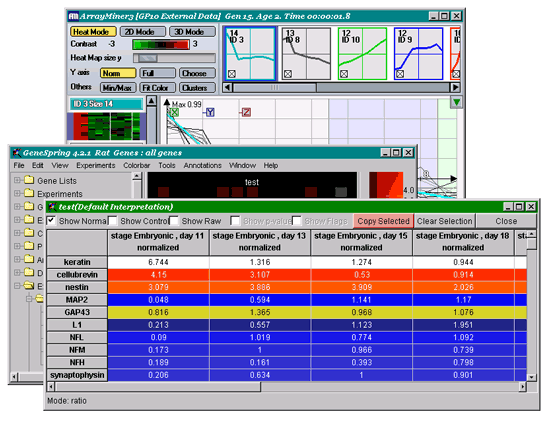The height and width of the screenshot is (421, 550).
Task: Open the Experiments menu in GeneSpring
Action: coord(96,165)
